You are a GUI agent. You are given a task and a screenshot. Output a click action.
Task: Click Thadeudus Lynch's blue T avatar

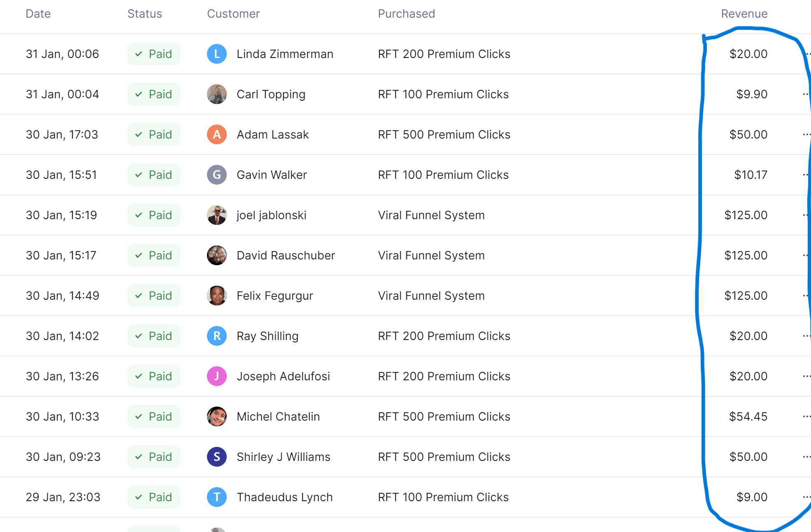(217, 497)
